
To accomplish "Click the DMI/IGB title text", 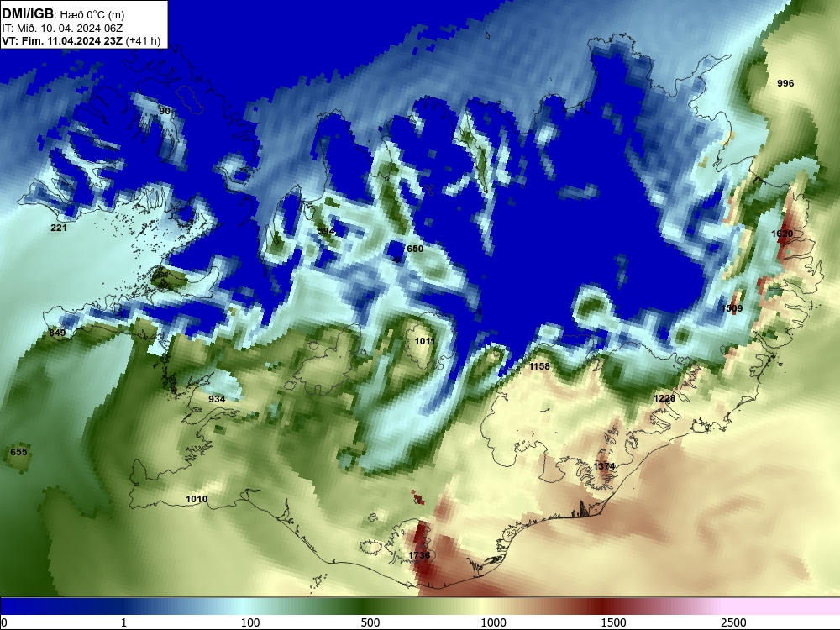I will (28, 14).
